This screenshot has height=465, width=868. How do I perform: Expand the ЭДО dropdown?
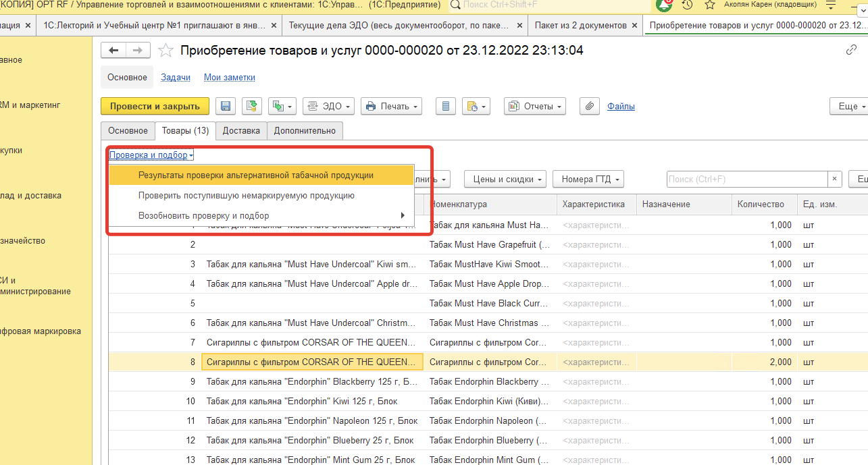click(x=328, y=107)
